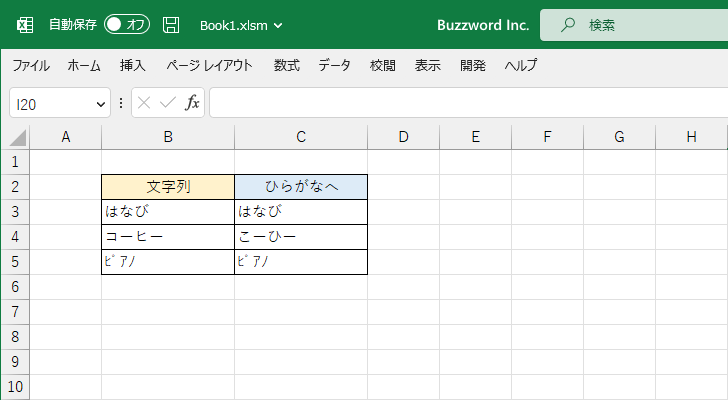This screenshot has width=728, height=400.
Task: Expand the Name Box dropdown arrow
Action: pos(101,104)
